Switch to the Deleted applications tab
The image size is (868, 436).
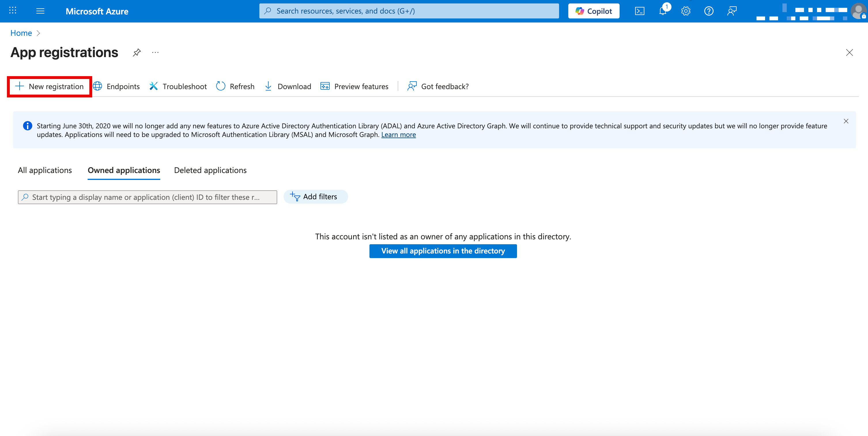click(210, 170)
